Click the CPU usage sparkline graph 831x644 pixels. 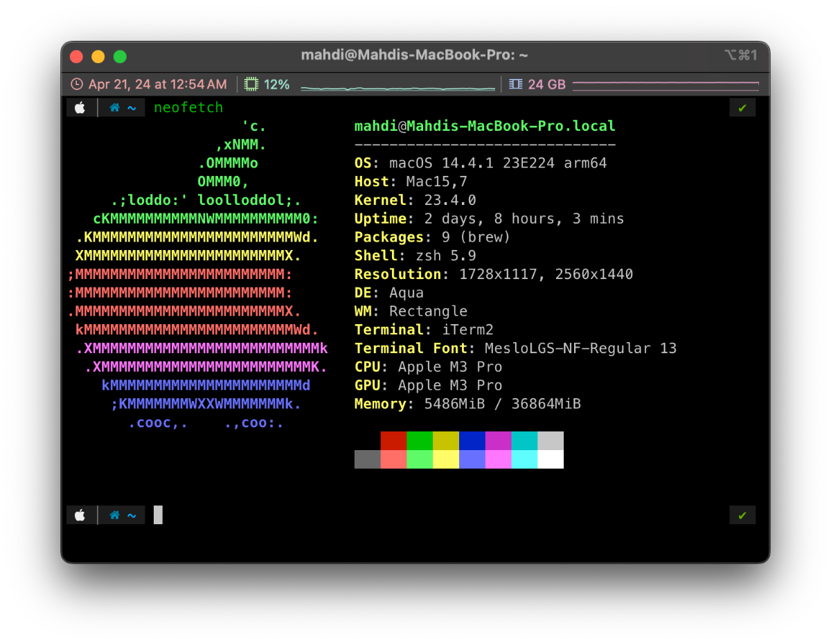click(398, 88)
